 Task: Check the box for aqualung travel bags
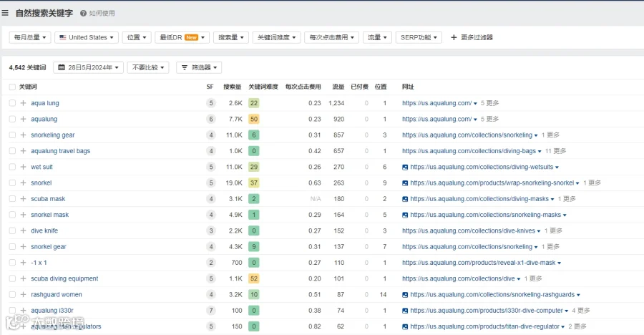pos(12,151)
